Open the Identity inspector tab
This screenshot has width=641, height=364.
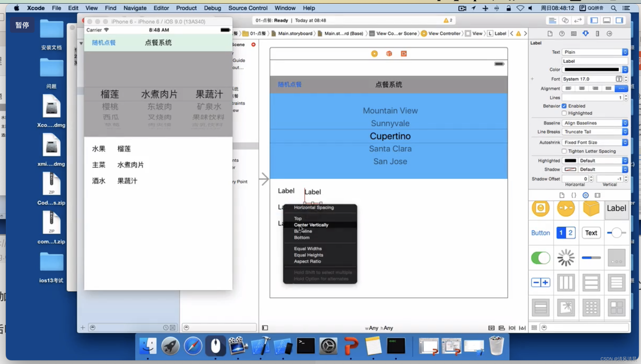pyautogui.click(x=573, y=33)
